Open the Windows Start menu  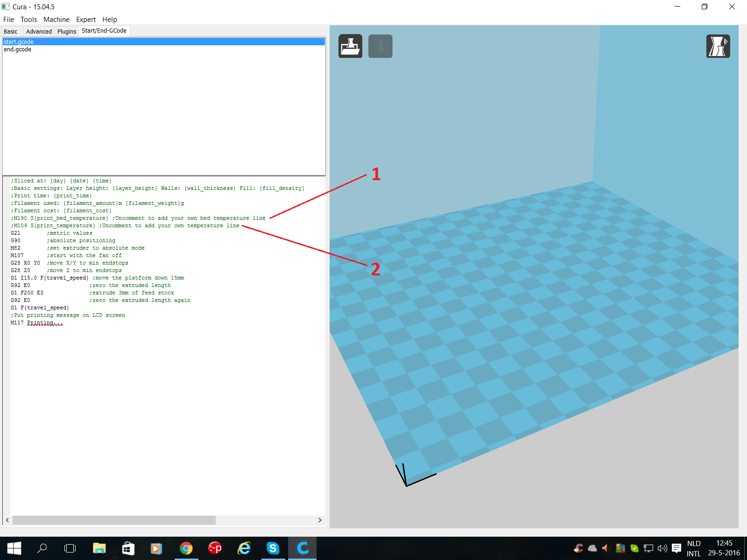(x=14, y=548)
